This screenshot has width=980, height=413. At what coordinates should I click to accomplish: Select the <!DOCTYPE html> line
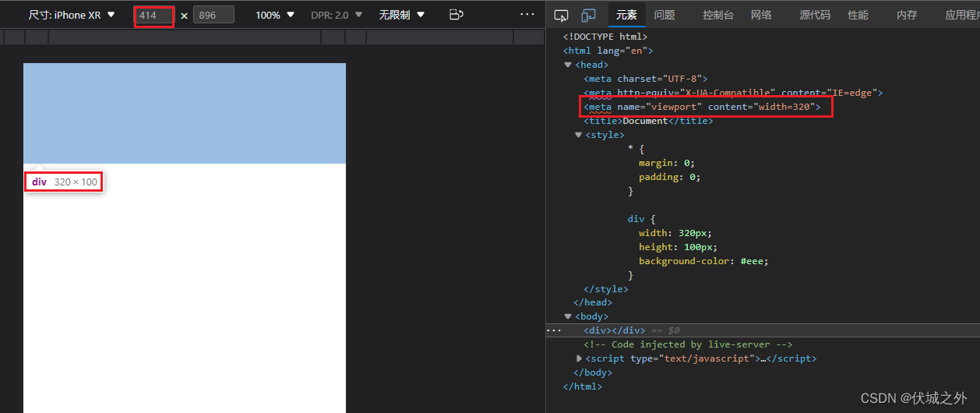[x=605, y=37]
